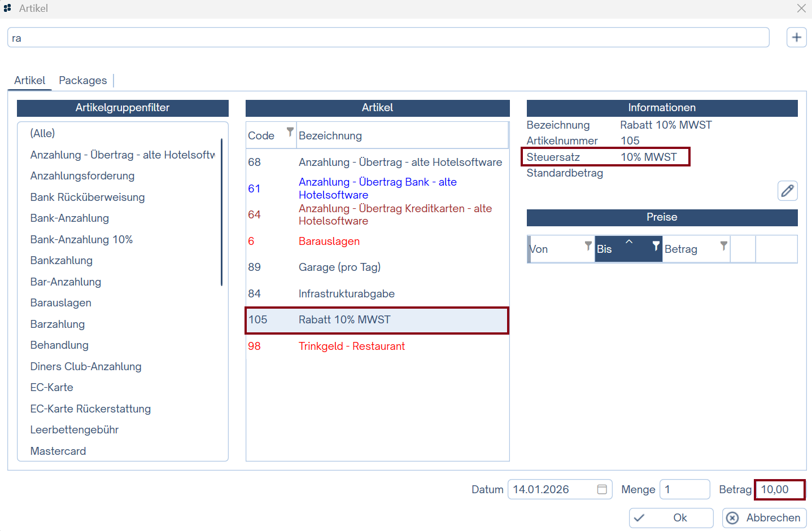Click the Artikelgruppenfilter list scrollbar
The image size is (812, 531).
[221, 212]
